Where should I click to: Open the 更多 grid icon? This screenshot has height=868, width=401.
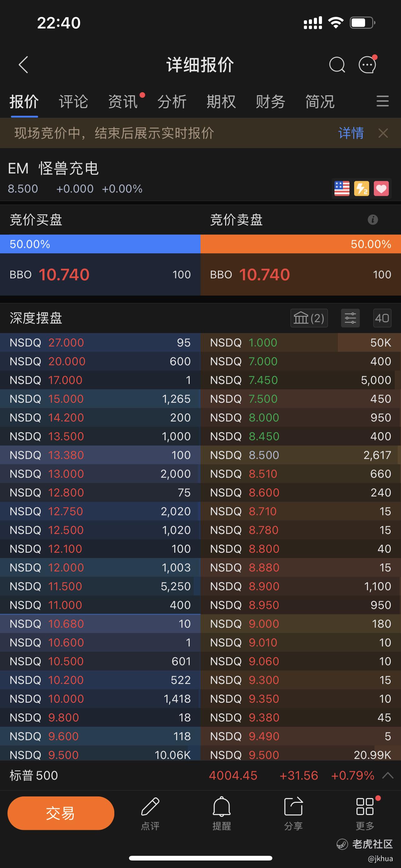click(x=365, y=814)
